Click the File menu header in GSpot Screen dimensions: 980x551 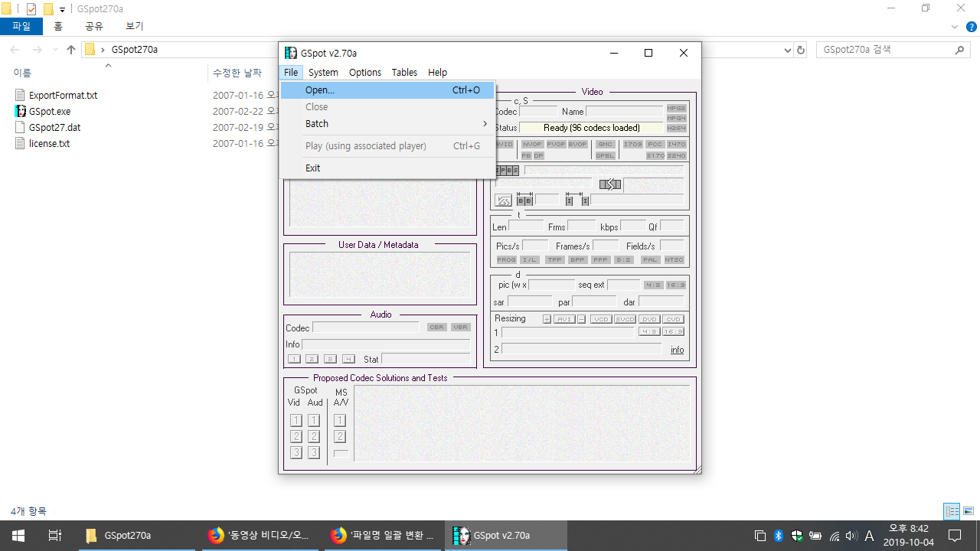[291, 72]
